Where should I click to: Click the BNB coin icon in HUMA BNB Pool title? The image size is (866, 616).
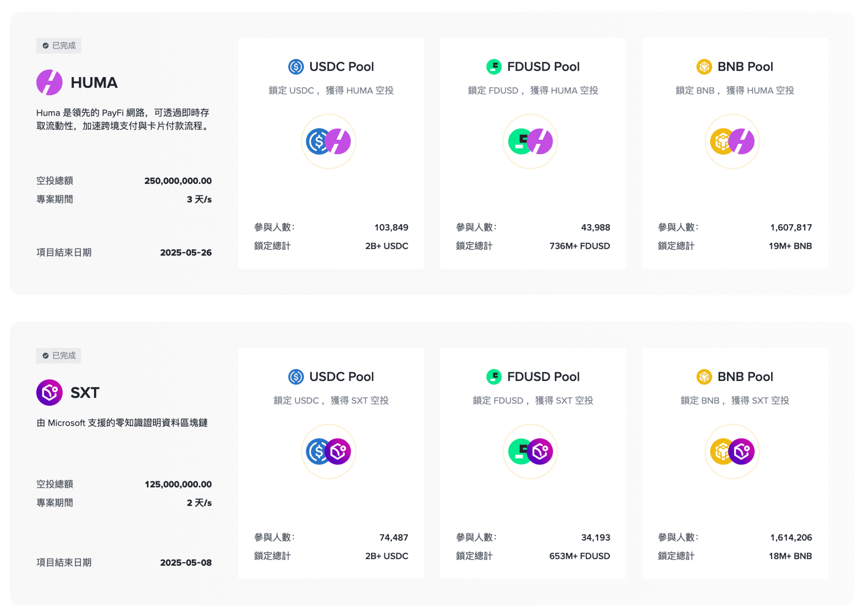point(704,67)
